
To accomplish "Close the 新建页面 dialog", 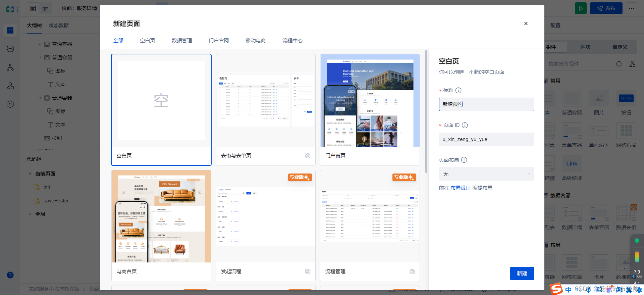I will [526, 23].
